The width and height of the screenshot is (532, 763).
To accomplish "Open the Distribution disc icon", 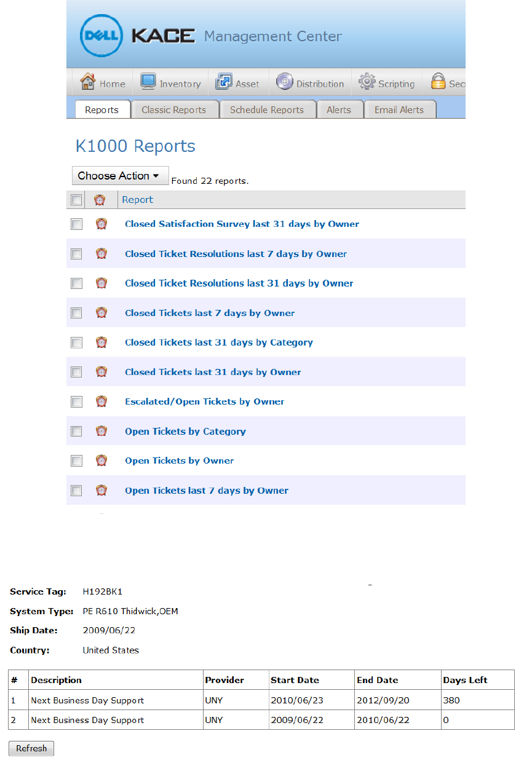I will coord(284,82).
